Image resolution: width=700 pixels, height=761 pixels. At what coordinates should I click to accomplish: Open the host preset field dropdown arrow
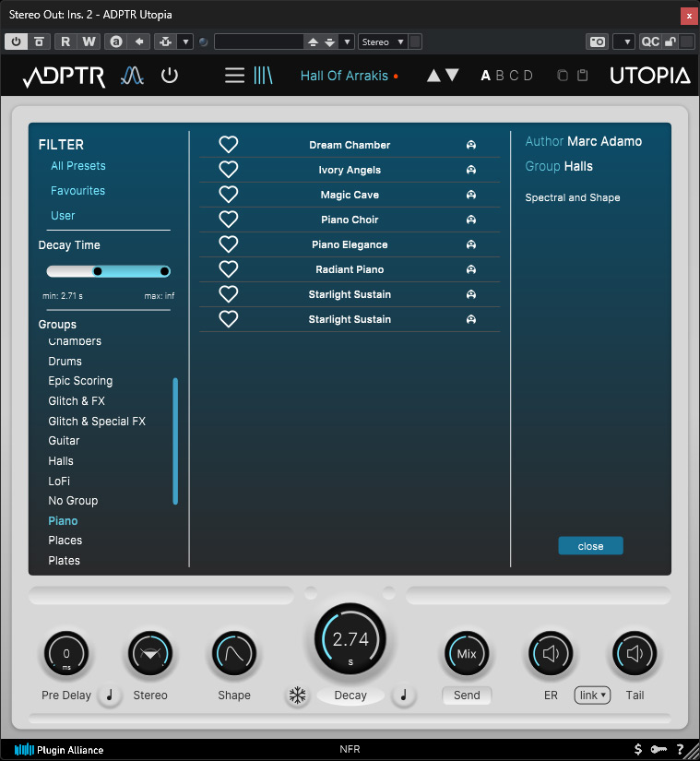click(x=347, y=42)
